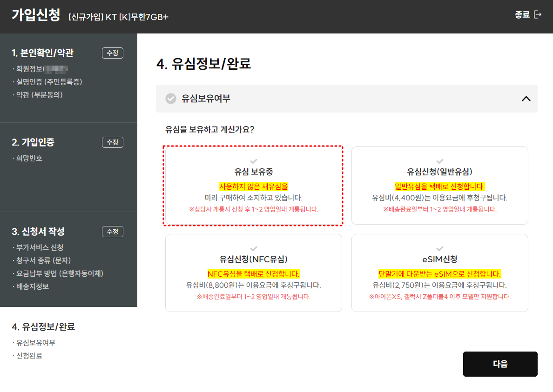
Task: Click highlighted text NFC유심을 택배로 신청합니다.
Action: (x=254, y=274)
